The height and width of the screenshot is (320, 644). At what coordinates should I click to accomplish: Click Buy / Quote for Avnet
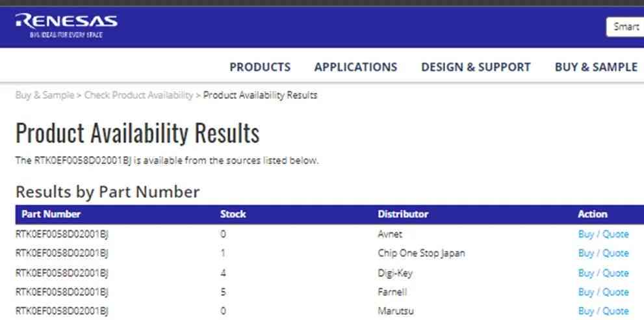[x=603, y=234]
